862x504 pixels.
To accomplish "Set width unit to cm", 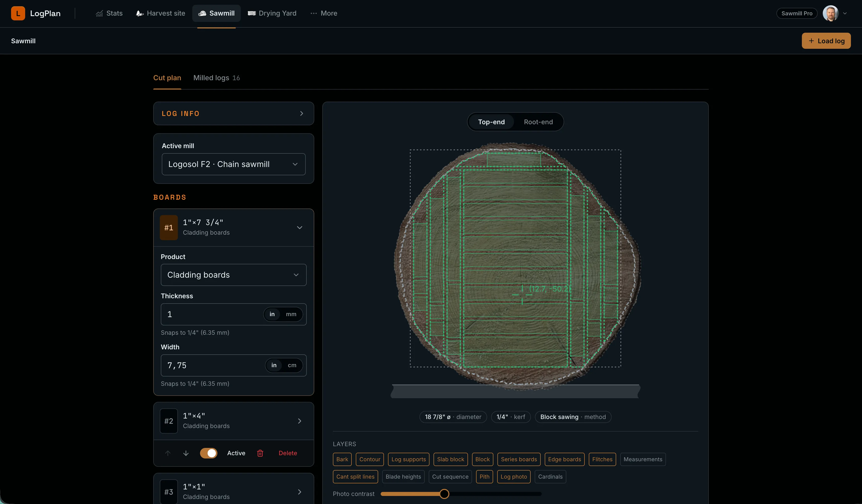I will click(x=292, y=365).
